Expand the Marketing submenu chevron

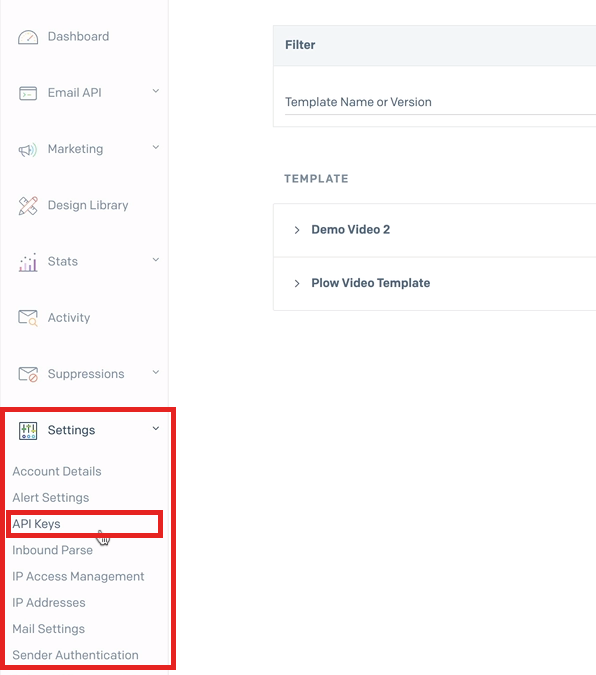[x=156, y=147]
